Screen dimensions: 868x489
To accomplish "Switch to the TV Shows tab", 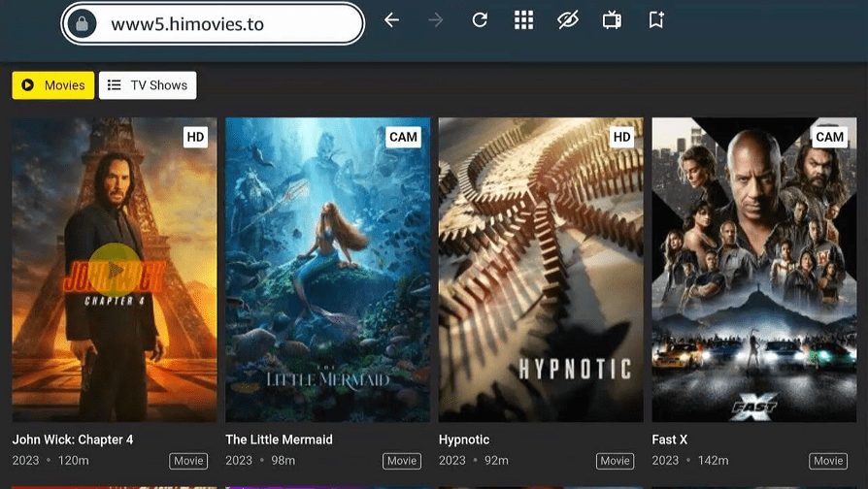I will pyautogui.click(x=148, y=85).
